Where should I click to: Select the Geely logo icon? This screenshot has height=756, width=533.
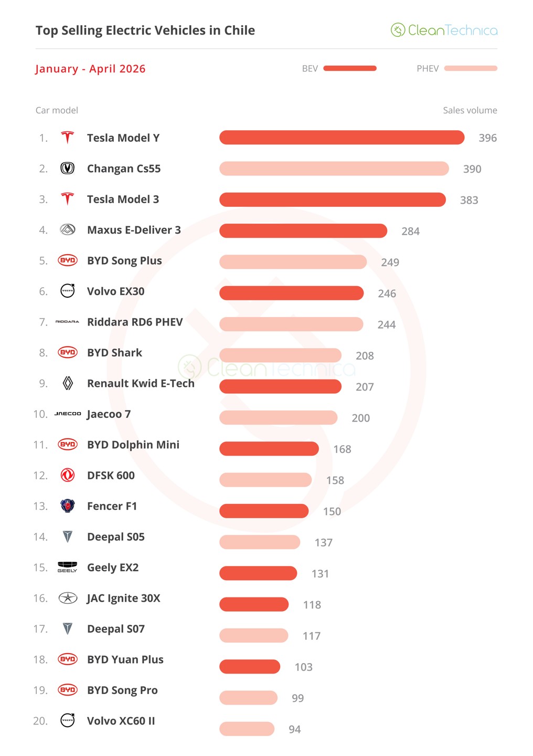pos(67,567)
